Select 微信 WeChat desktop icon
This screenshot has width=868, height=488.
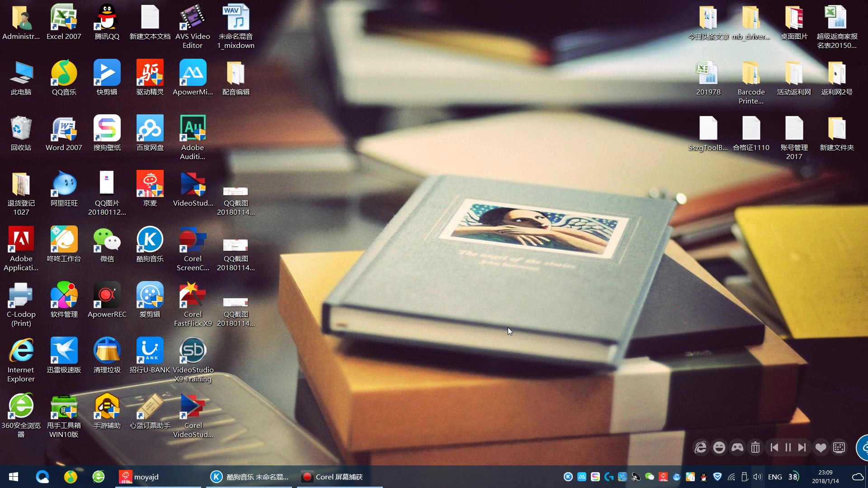click(x=107, y=245)
